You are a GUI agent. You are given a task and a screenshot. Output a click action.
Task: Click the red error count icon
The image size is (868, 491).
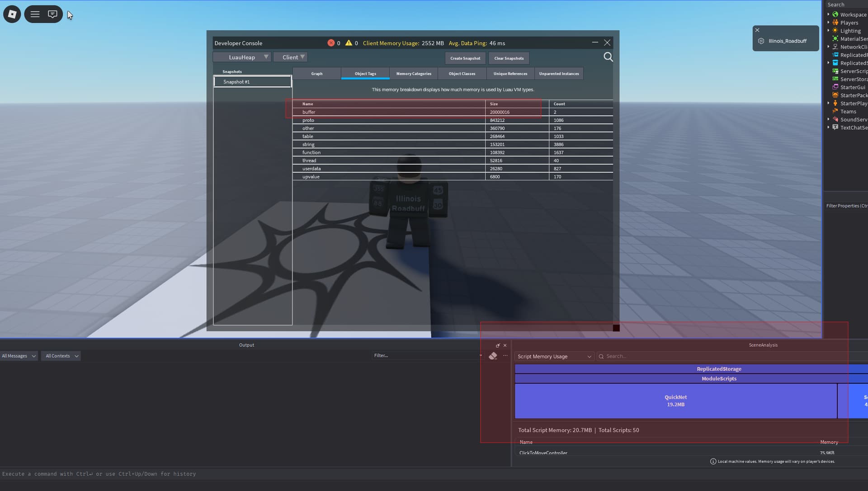(331, 43)
